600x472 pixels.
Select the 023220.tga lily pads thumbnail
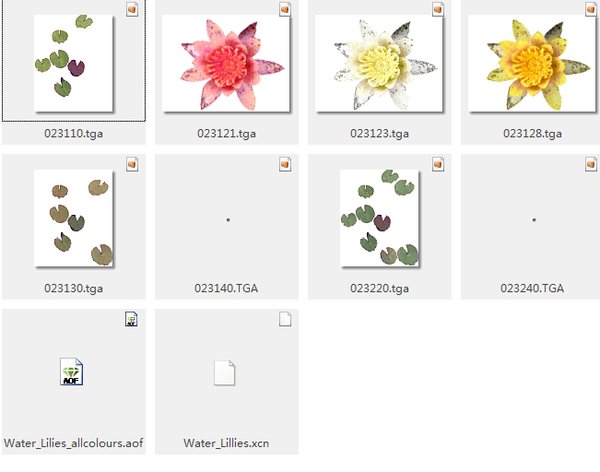380,218
